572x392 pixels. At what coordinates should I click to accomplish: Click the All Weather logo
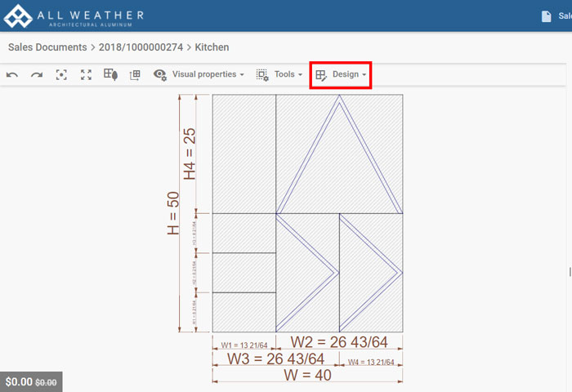point(74,16)
